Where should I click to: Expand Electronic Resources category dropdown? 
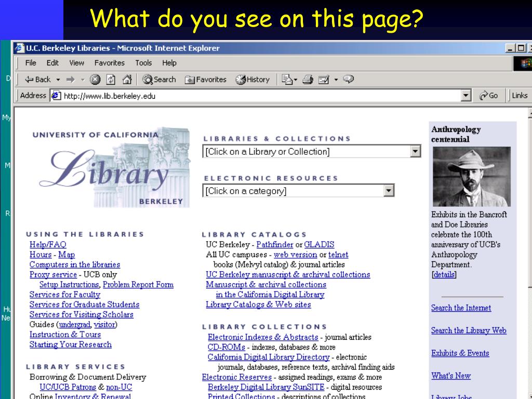(x=389, y=191)
